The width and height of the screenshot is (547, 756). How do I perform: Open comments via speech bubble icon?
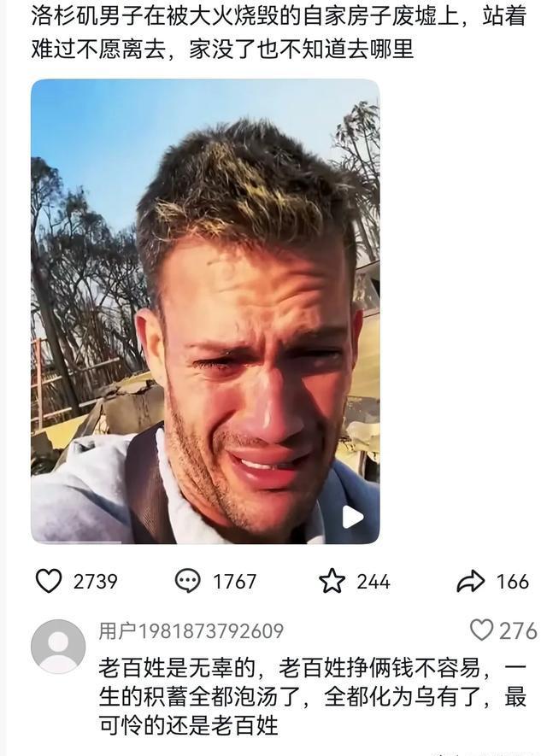[187, 581]
